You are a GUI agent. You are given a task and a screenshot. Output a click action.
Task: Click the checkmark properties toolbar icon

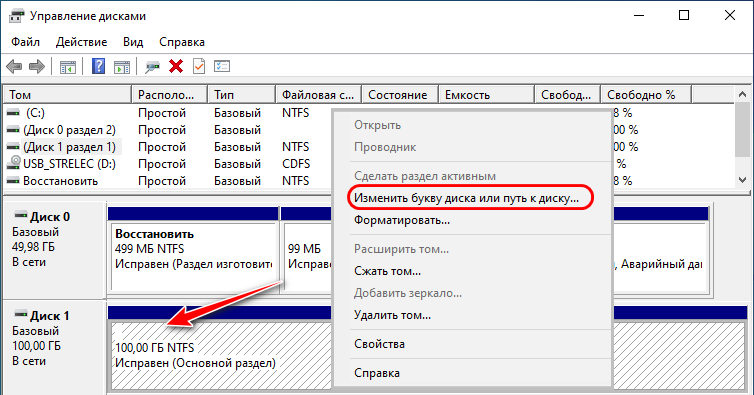[x=199, y=66]
